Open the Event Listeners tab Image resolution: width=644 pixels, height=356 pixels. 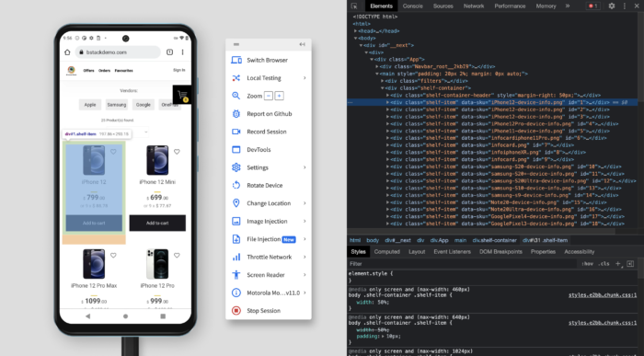click(453, 252)
